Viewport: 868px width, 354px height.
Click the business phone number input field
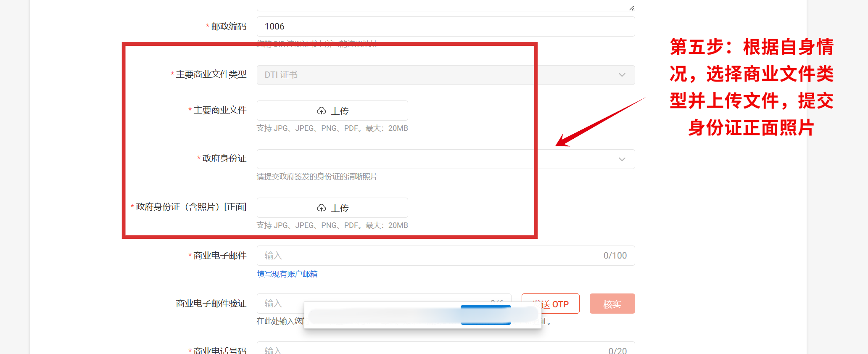[x=446, y=348]
